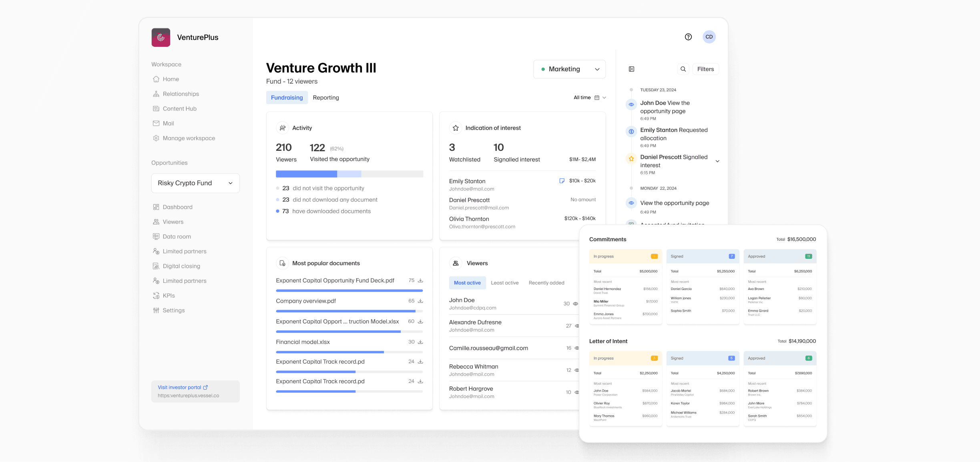Click the Filters button
The height and width of the screenshot is (462, 980).
point(705,69)
